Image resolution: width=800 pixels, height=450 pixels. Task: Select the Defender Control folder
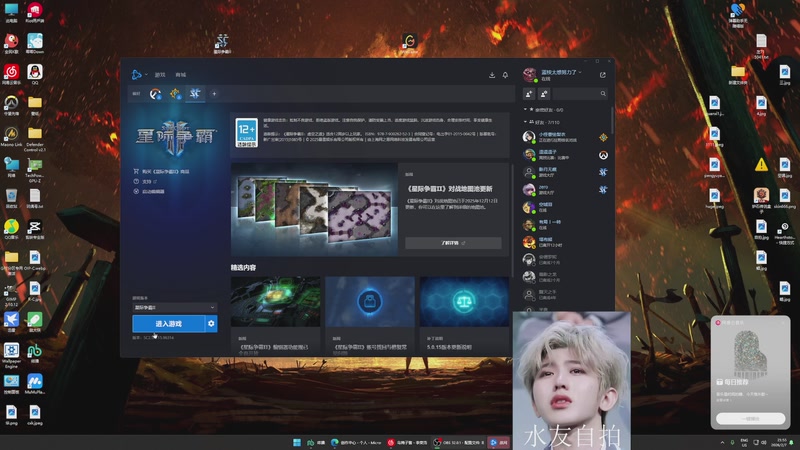tap(35, 139)
